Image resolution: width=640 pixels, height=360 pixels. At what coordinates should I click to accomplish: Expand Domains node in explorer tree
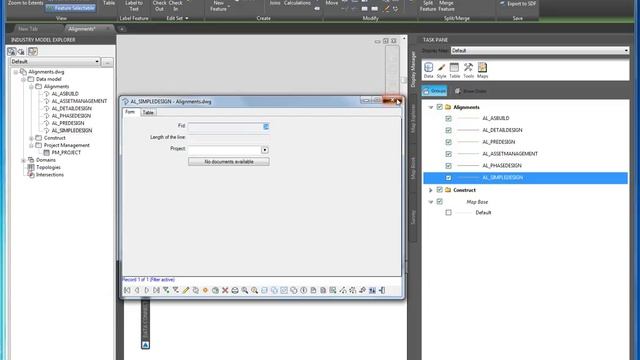24,160
